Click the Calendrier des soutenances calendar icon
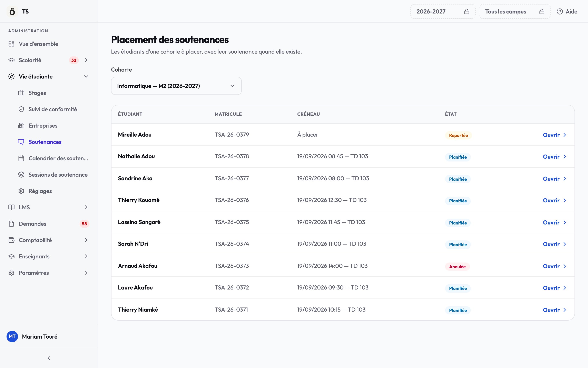 tap(21, 158)
